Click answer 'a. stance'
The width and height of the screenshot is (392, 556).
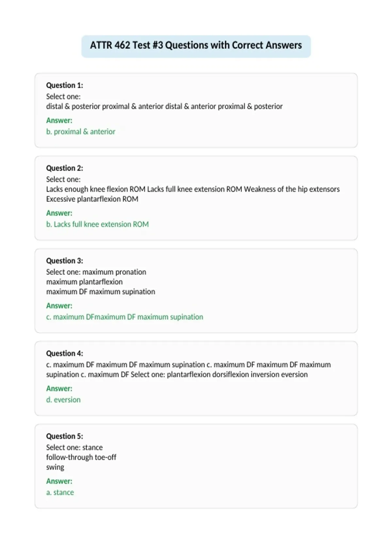coord(60,492)
